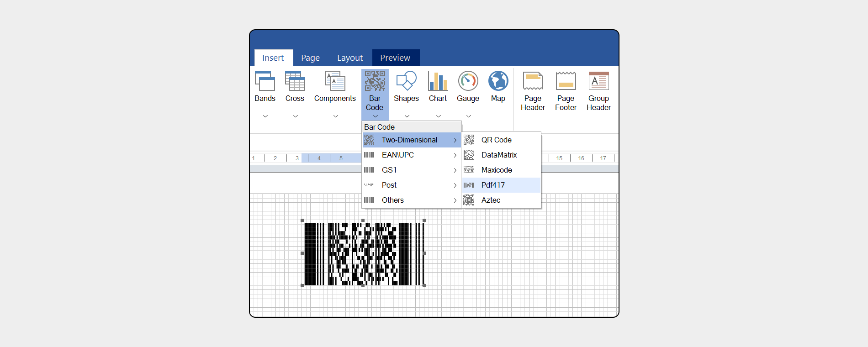Click the Bar Code ribbon icon
This screenshot has height=347, width=868.
point(375,81)
